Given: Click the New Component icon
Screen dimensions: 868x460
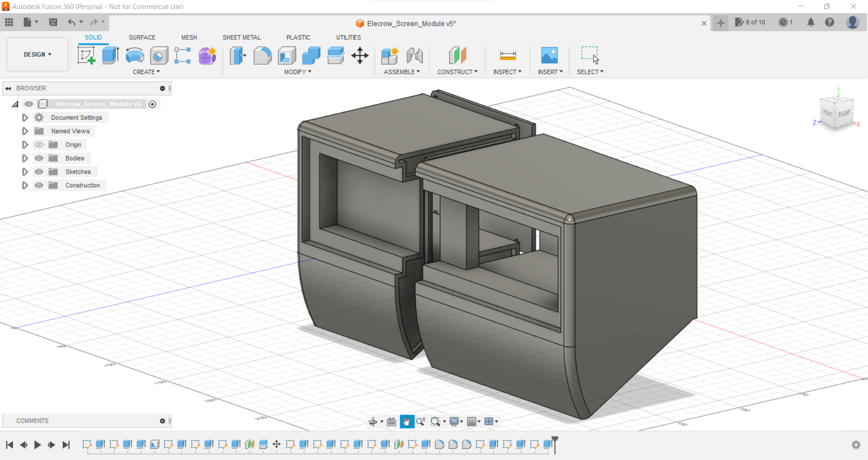Looking at the screenshot, I should tap(389, 56).
